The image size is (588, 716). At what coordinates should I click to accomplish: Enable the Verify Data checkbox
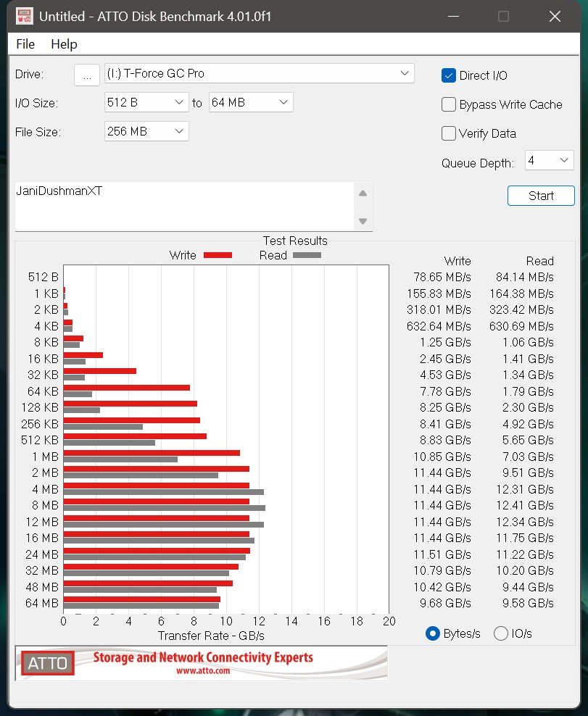449,133
